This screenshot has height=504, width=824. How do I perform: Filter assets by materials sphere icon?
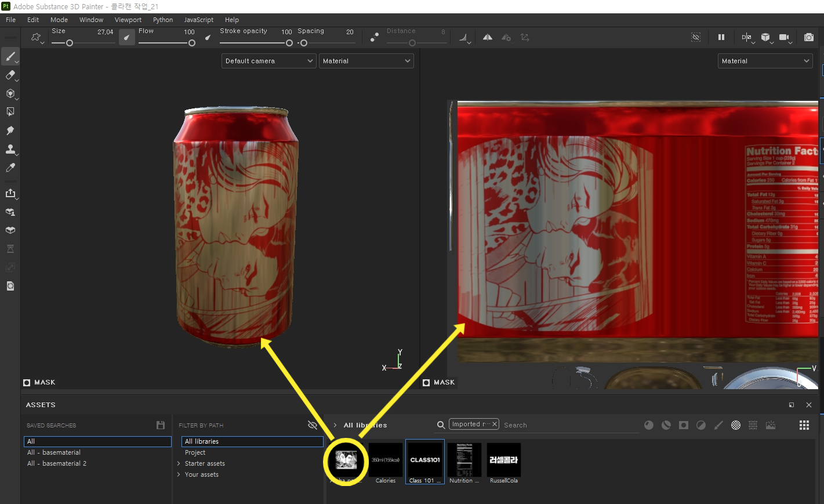coord(649,425)
